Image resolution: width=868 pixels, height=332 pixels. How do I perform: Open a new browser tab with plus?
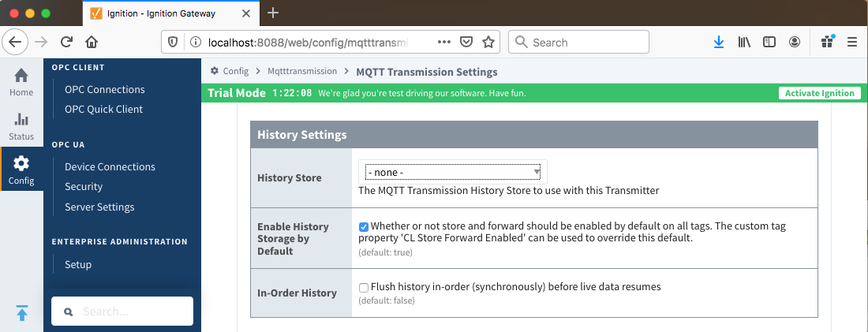(273, 13)
